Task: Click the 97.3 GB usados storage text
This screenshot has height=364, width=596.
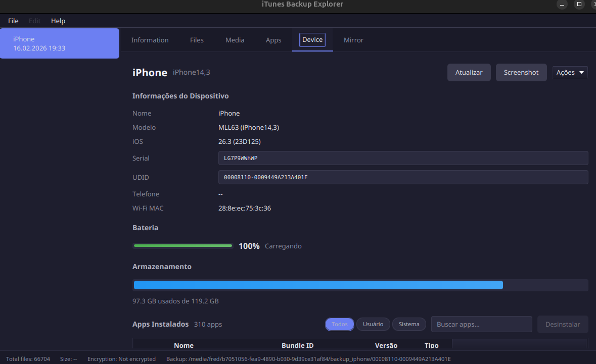Action: (175, 301)
